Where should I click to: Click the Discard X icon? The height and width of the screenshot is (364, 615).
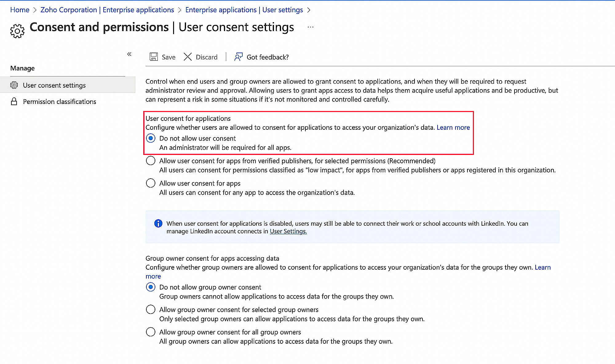click(188, 57)
